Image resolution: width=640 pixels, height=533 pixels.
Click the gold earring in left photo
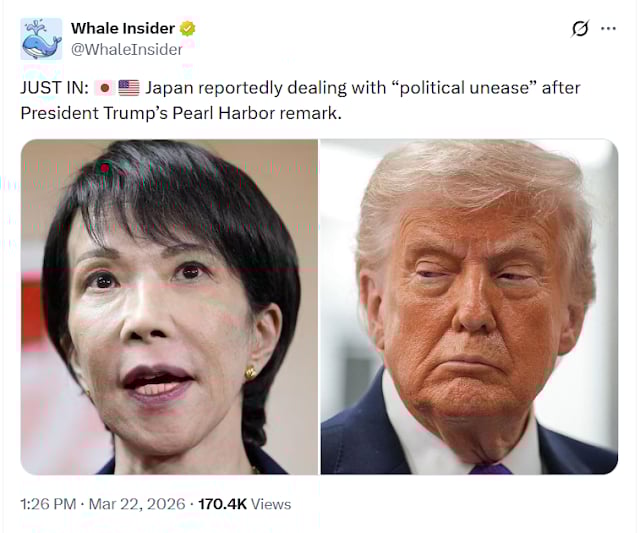(250, 373)
